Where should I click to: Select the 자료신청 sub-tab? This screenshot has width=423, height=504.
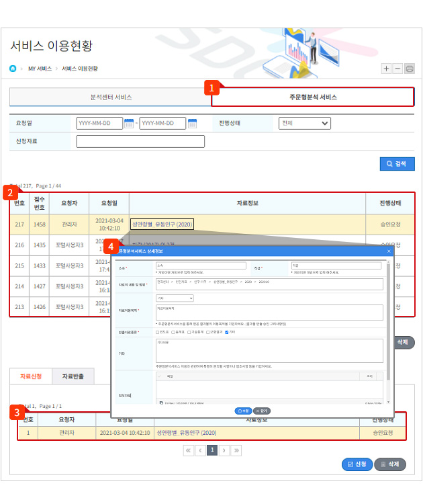click(31, 376)
